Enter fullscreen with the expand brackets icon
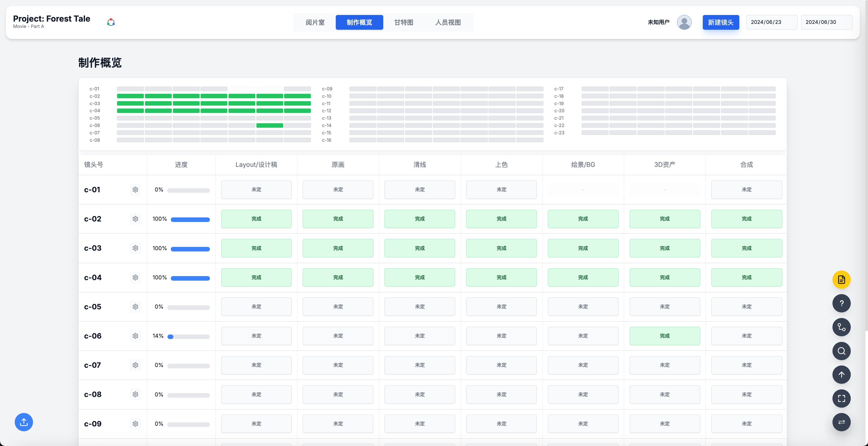Image resolution: width=868 pixels, height=446 pixels. coord(841,399)
